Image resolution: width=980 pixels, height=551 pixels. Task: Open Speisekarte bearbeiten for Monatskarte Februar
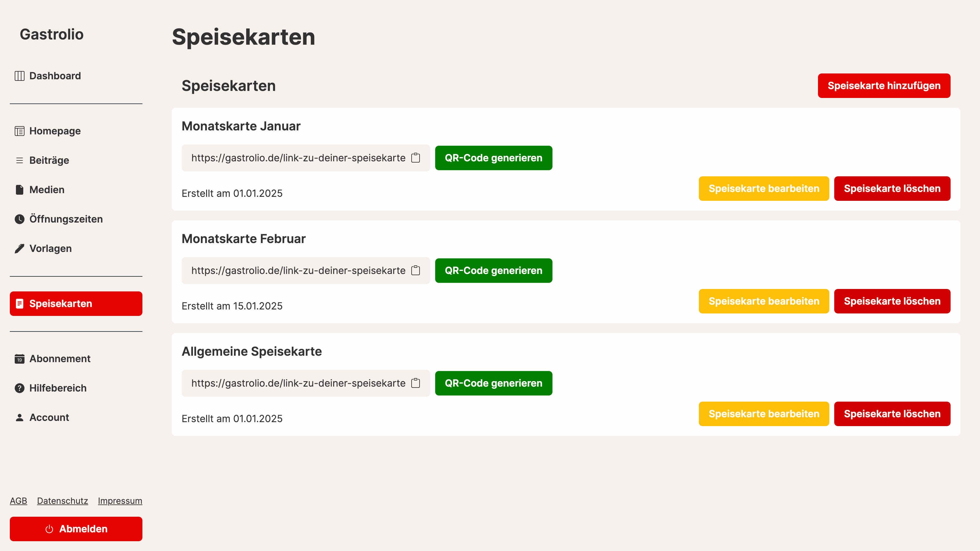point(763,301)
